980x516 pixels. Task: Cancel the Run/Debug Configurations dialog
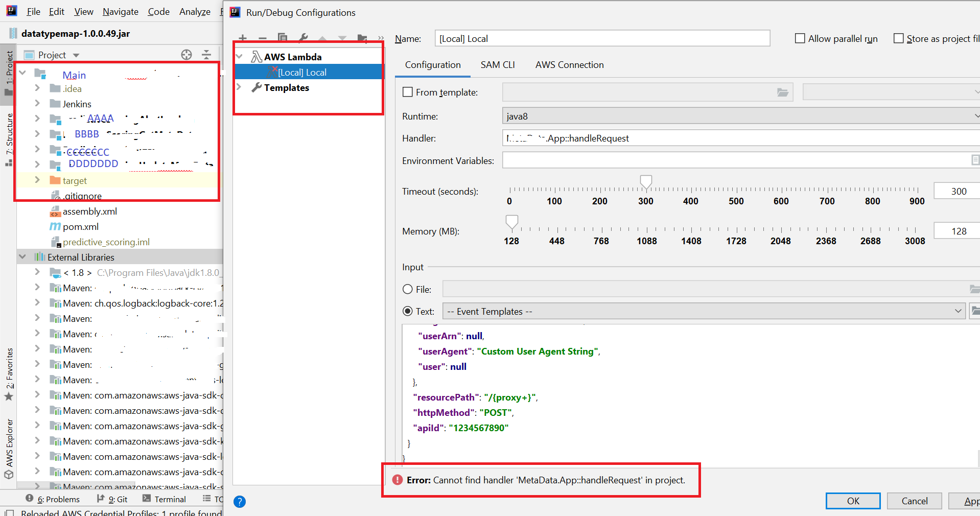914,501
